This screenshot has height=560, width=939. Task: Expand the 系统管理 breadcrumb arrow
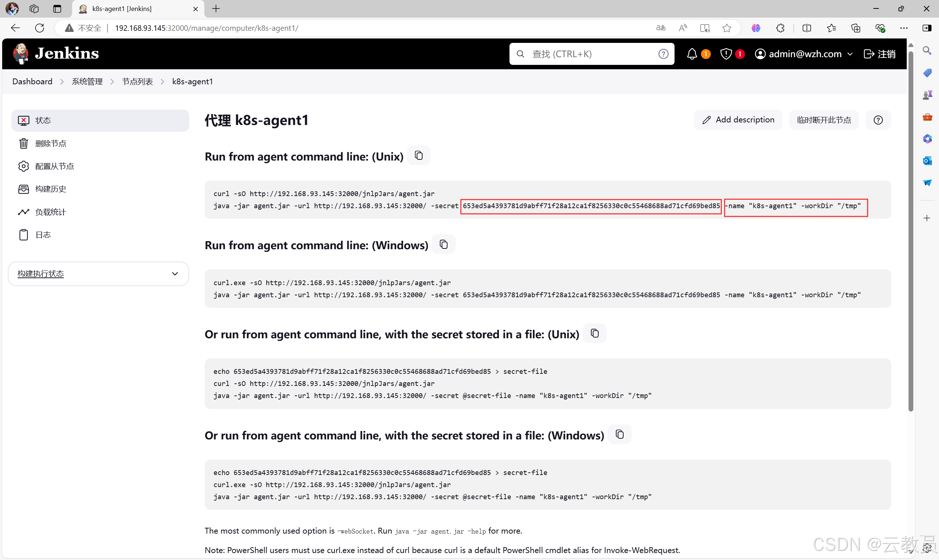(x=112, y=81)
